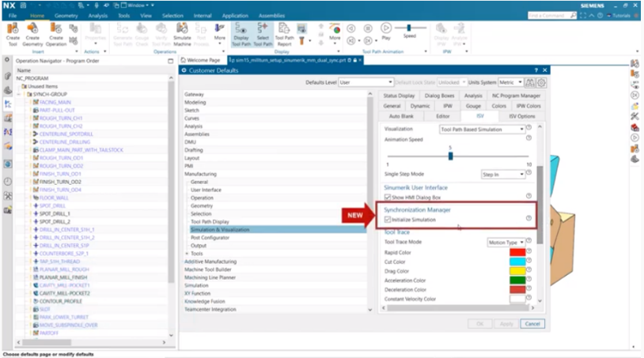The height and width of the screenshot is (358, 644).
Task: Click the Cancel button
Action: click(x=532, y=323)
